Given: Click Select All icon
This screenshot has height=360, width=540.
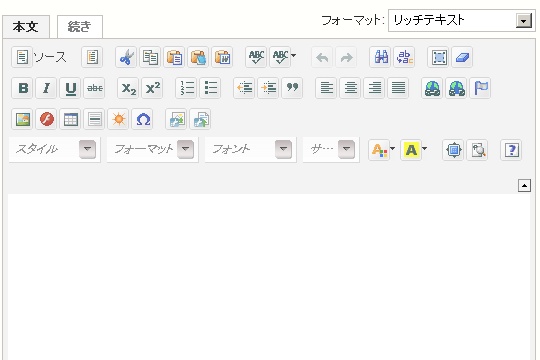Looking at the screenshot, I should [x=438, y=57].
